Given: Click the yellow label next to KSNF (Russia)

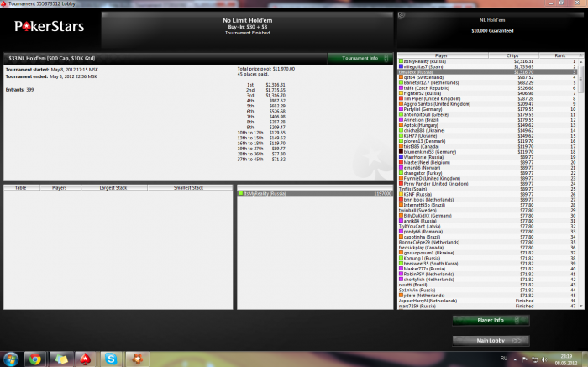Looking at the screenshot, I should click(x=401, y=194).
